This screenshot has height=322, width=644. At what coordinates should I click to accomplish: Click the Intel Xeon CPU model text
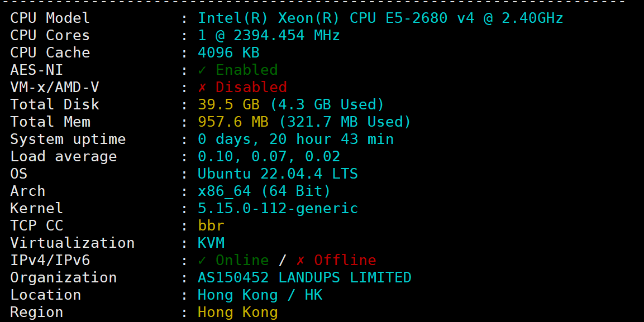(x=380, y=18)
